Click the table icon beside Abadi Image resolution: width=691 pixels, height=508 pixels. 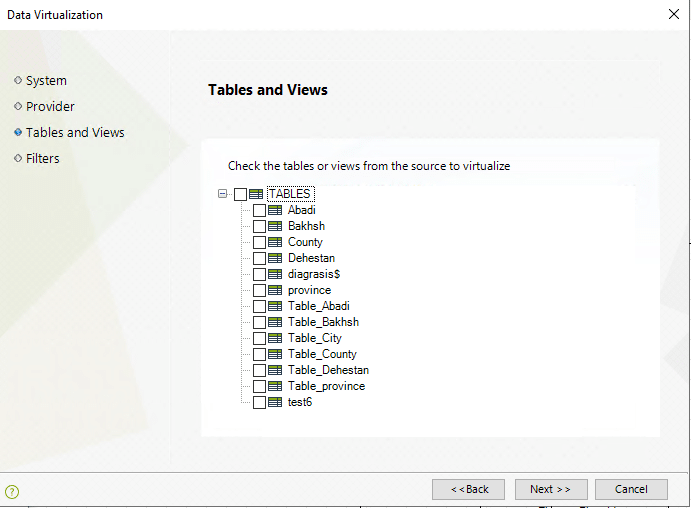(275, 210)
